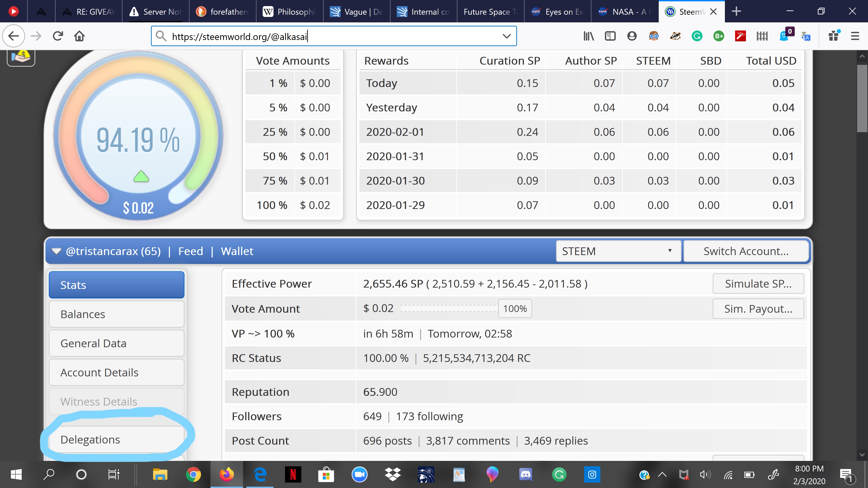Open the Firefox hamburger menu

pos(855,36)
